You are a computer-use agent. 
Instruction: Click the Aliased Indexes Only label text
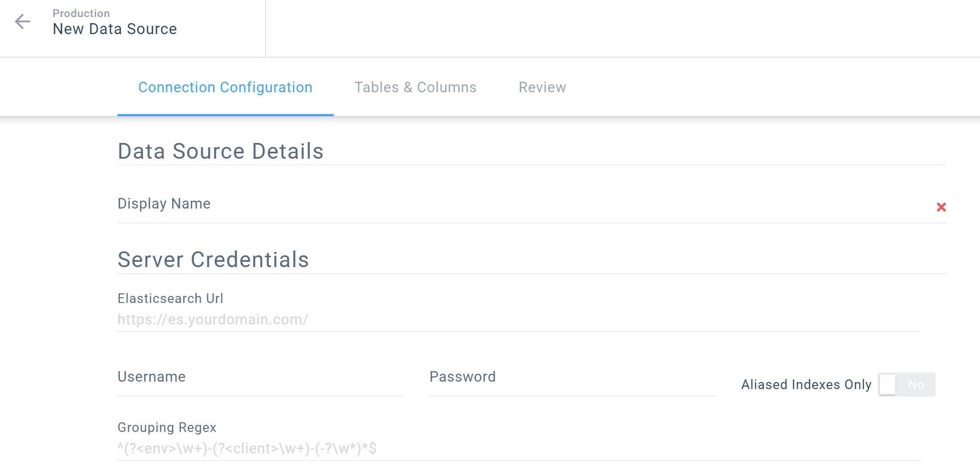806,384
